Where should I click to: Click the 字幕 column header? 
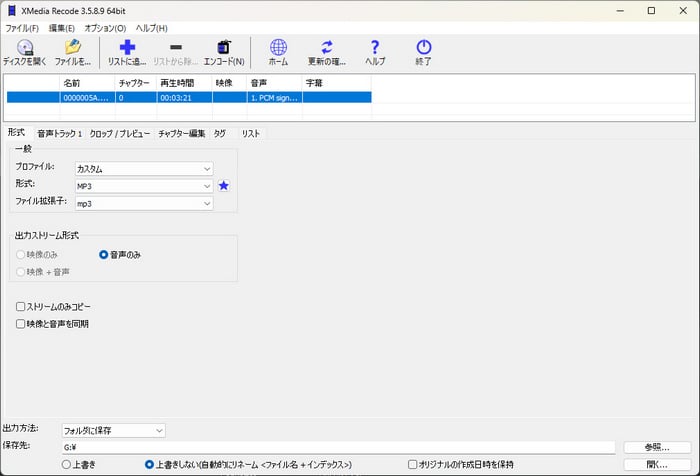pos(337,83)
